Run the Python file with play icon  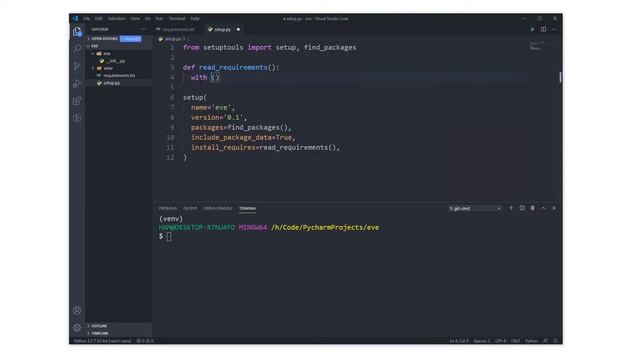click(x=532, y=29)
